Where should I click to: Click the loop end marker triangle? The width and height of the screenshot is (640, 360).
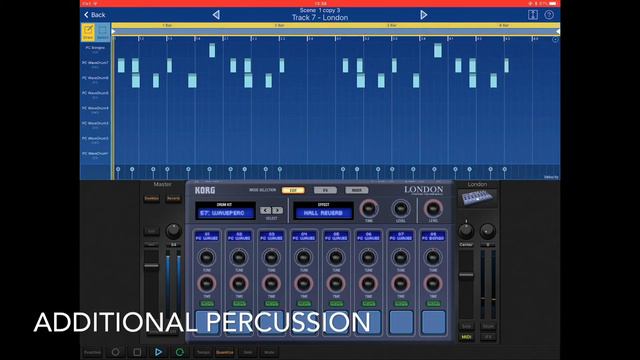[558, 31]
